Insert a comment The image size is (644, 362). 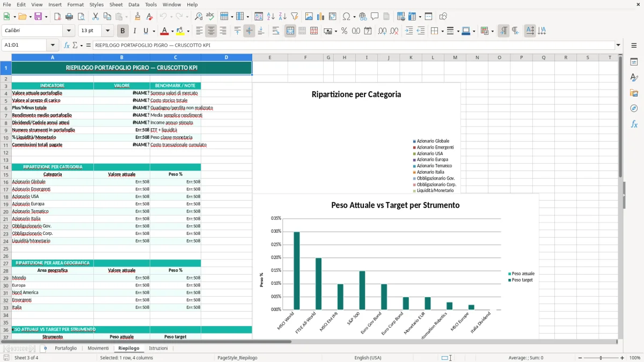(x=375, y=17)
